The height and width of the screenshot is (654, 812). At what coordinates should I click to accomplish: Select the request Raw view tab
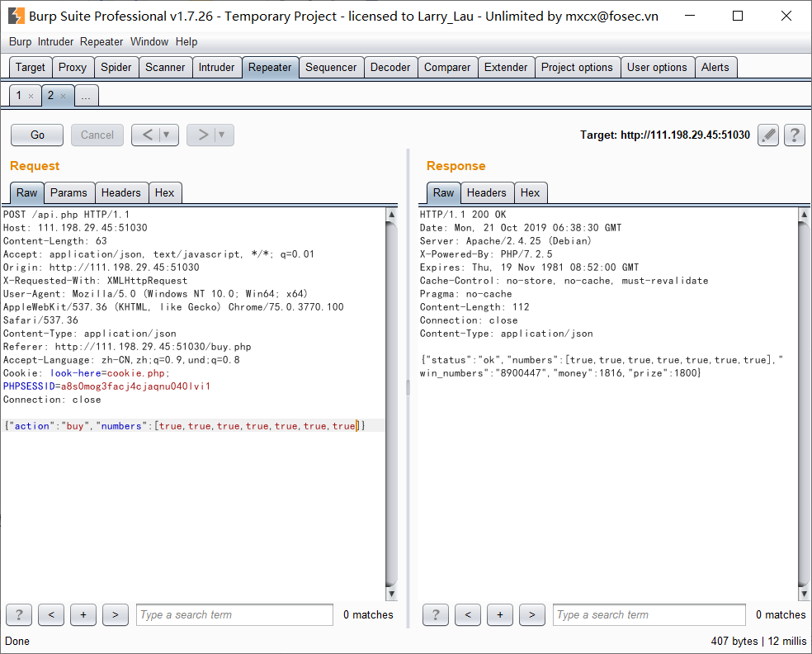pyautogui.click(x=27, y=192)
